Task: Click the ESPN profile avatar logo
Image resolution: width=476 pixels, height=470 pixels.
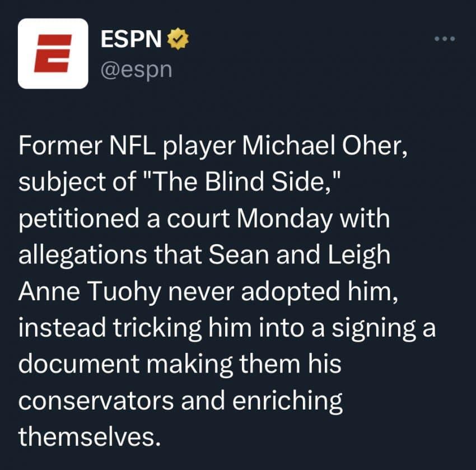Action: point(53,54)
